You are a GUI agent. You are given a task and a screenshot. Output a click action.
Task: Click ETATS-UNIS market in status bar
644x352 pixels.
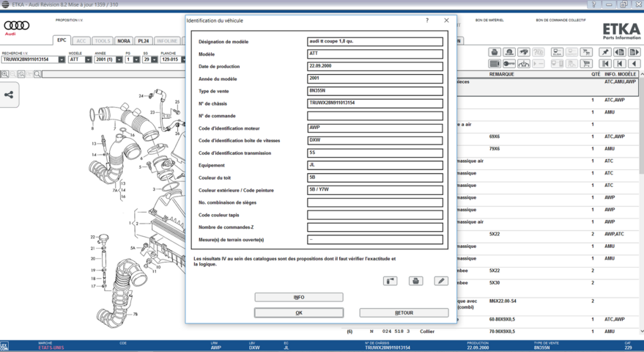[51, 348]
